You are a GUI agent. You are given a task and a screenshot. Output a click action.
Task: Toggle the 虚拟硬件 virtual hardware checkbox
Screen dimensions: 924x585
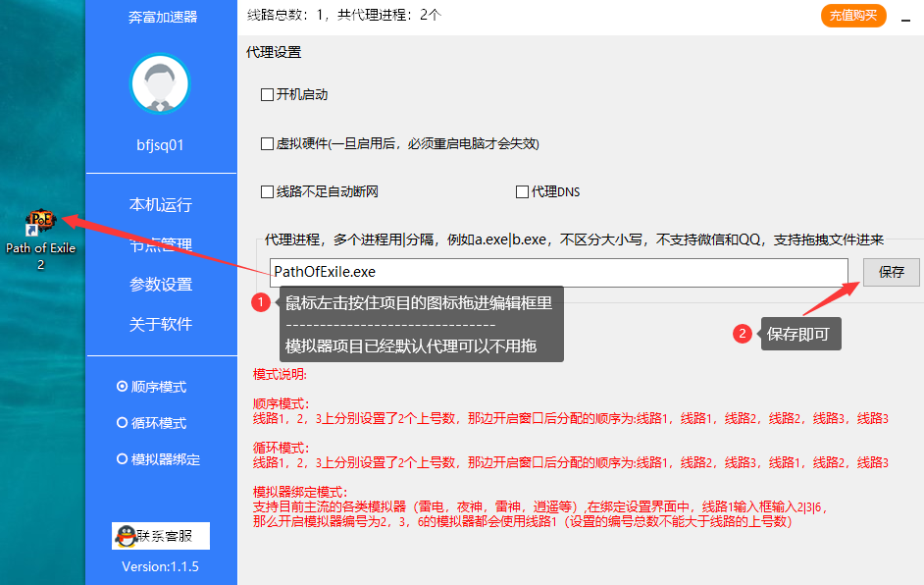pyautogui.click(x=267, y=143)
